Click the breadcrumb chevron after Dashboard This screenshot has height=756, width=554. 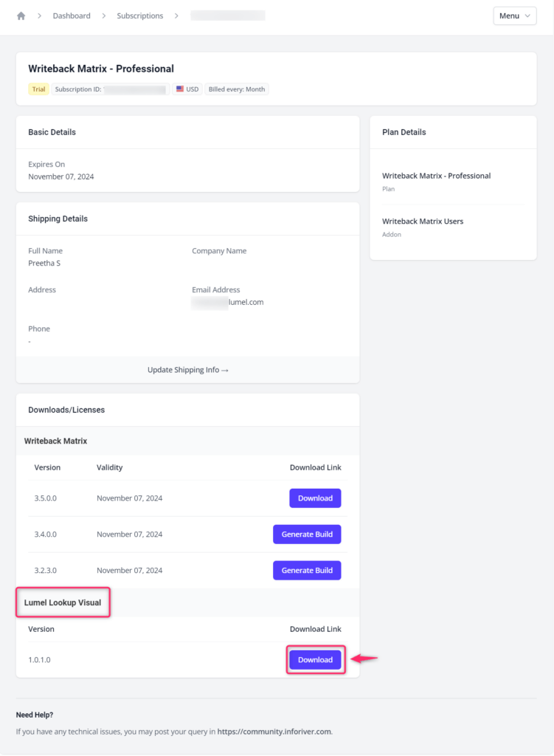coord(103,15)
